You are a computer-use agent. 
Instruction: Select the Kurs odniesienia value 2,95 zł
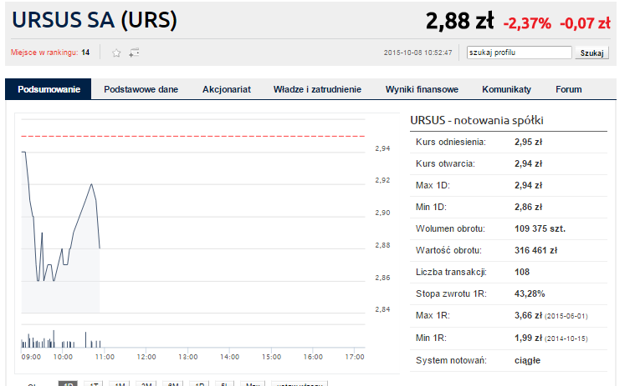tap(528, 142)
